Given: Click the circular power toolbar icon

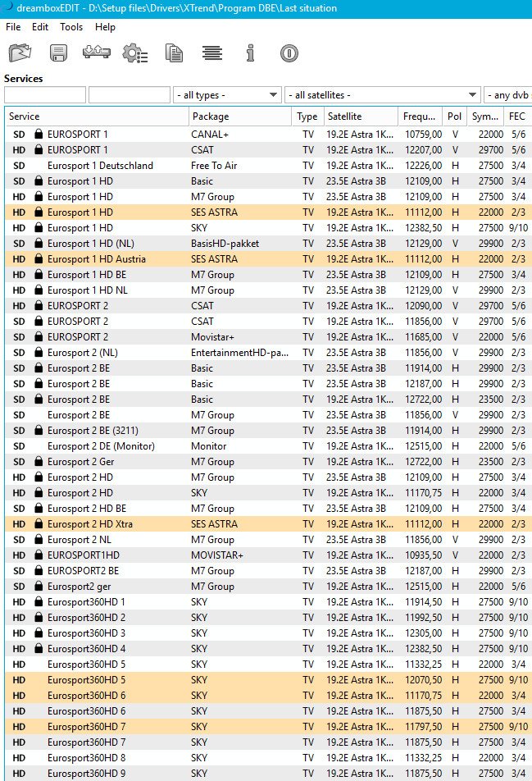Looking at the screenshot, I should [289, 53].
